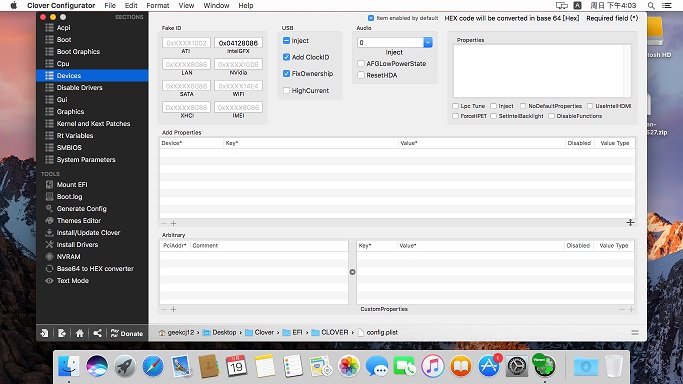Open the Edit menu
The height and width of the screenshot is (384, 683).
[131, 6]
